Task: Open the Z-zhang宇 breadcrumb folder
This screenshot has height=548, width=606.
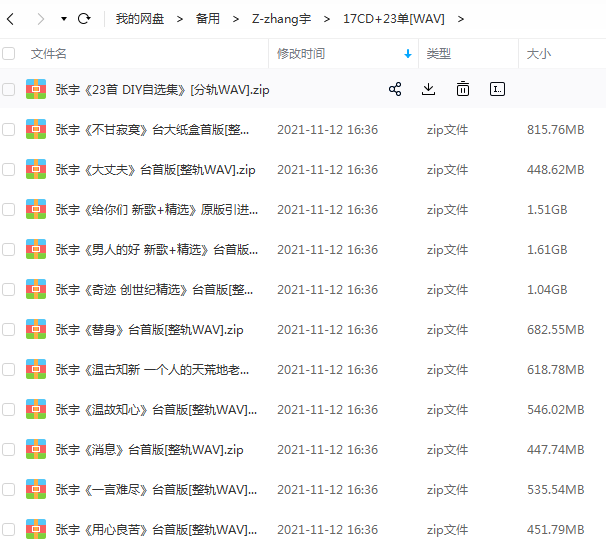Action: (x=280, y=19)
